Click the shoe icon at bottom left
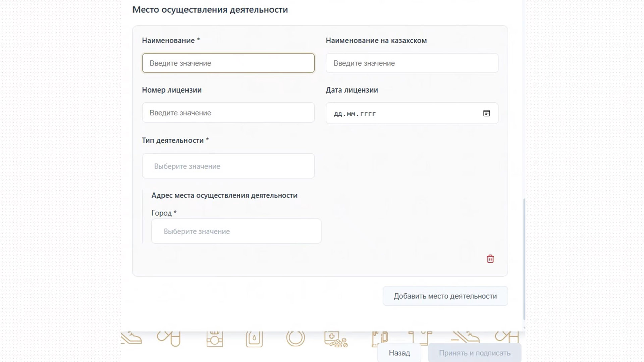 tap(131, 338)
